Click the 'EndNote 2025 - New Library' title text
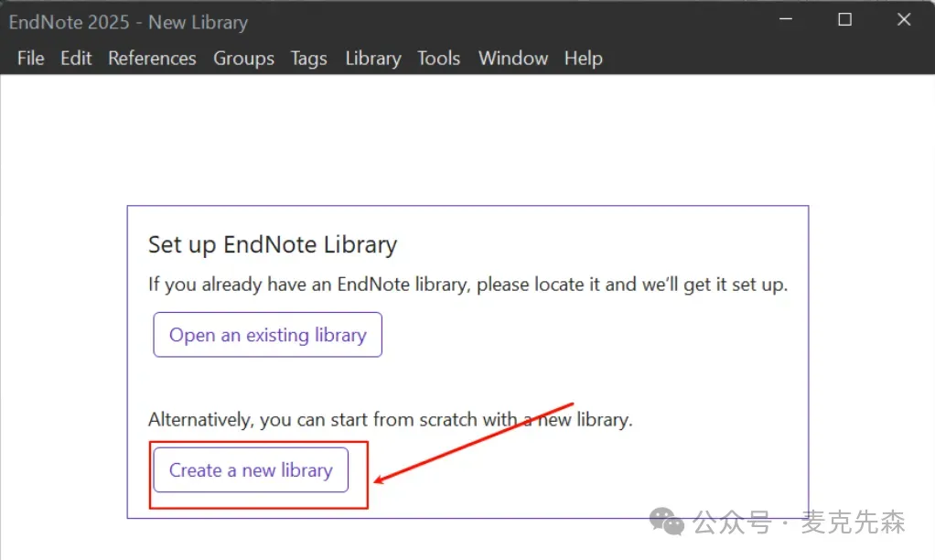This screenshot has width=935, height=560. click(128, 22)
